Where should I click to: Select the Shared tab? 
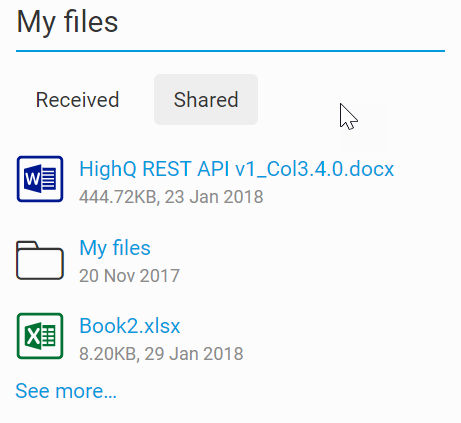tap(206, 99)
